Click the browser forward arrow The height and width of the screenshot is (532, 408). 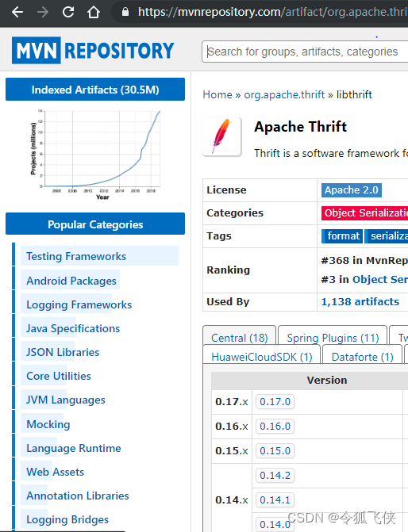click(43, 12)
